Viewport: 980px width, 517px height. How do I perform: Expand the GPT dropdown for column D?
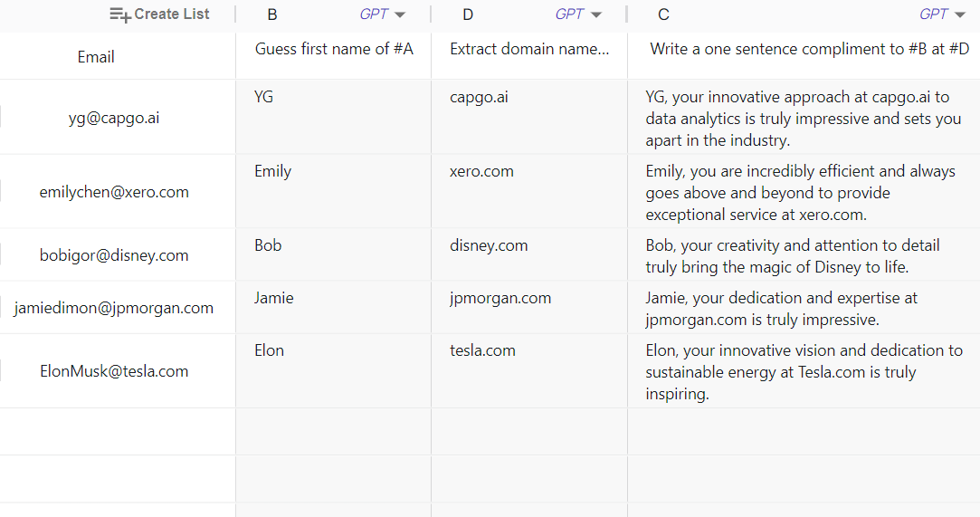click(595, 14)
